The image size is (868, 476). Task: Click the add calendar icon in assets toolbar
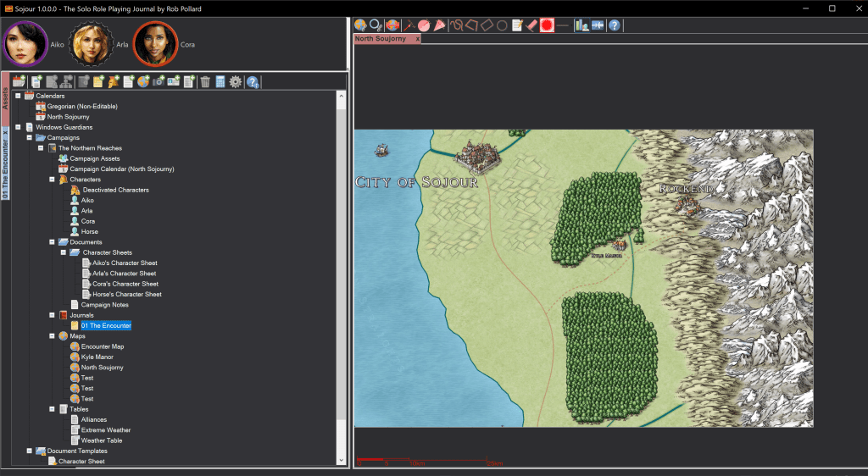pos(19,81)
